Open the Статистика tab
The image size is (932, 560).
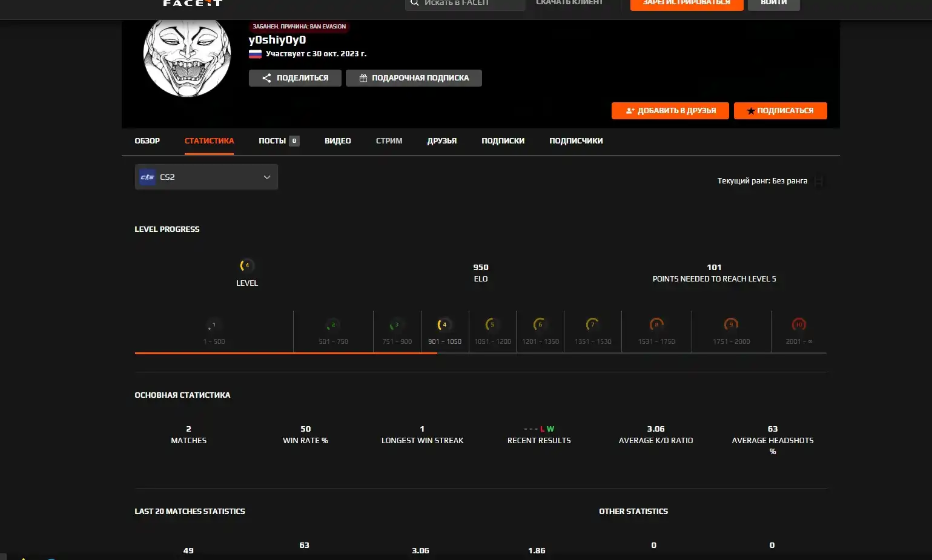click(x=209, y=141)
